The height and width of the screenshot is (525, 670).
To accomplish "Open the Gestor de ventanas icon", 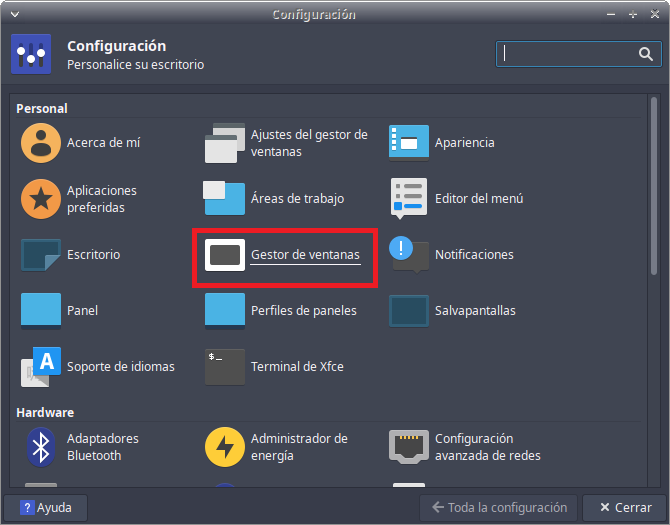I will click(x=225, y=255).
